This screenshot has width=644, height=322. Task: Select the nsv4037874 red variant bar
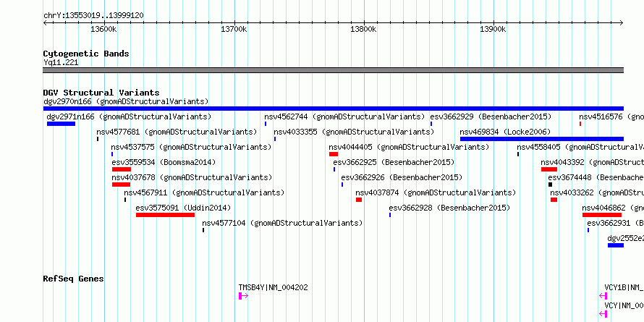pyautogui.click(x=359, y=200)
